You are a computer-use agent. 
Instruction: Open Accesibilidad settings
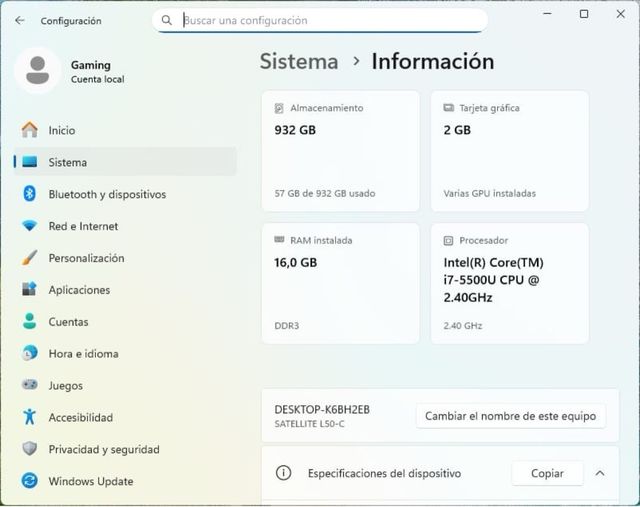pyautogui.click(x=125, y=417)
